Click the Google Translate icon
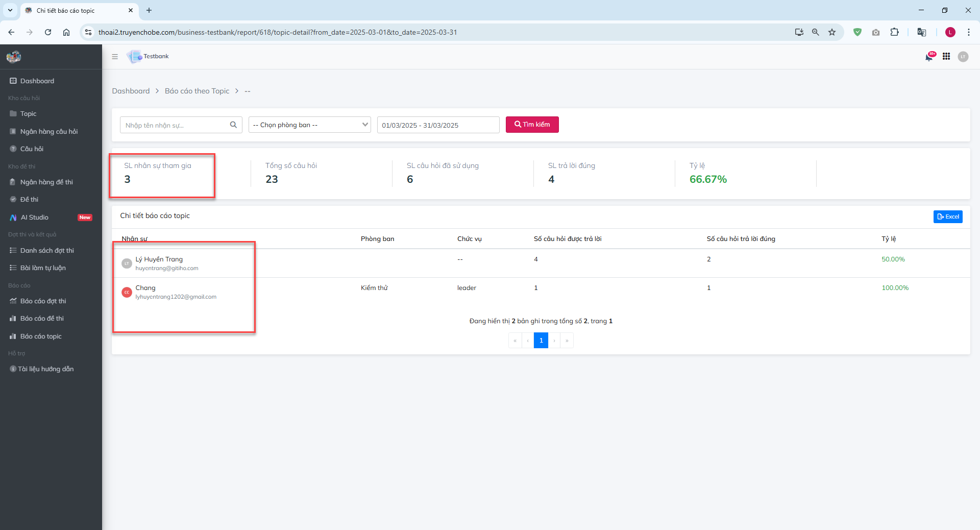 pos(921,32)
